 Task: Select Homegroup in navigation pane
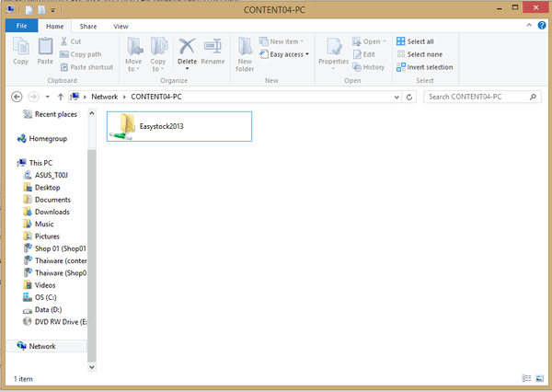(42, 138)
